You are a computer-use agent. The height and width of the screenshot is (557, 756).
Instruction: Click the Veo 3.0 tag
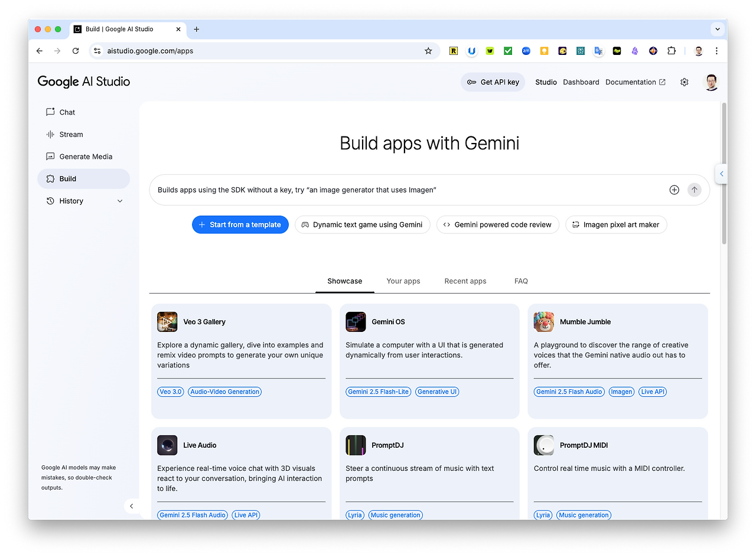point(171,392)
